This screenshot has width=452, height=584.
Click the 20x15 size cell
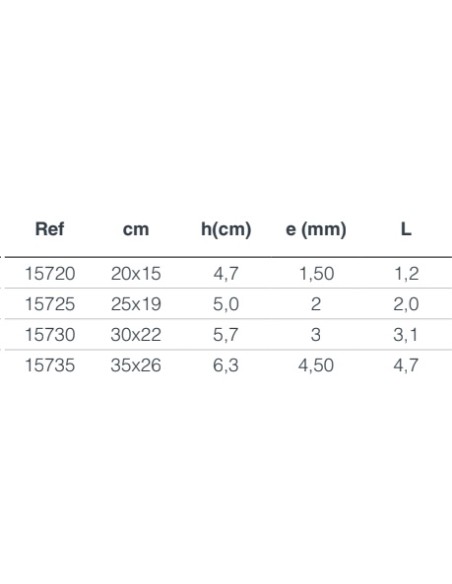point(136,274)
